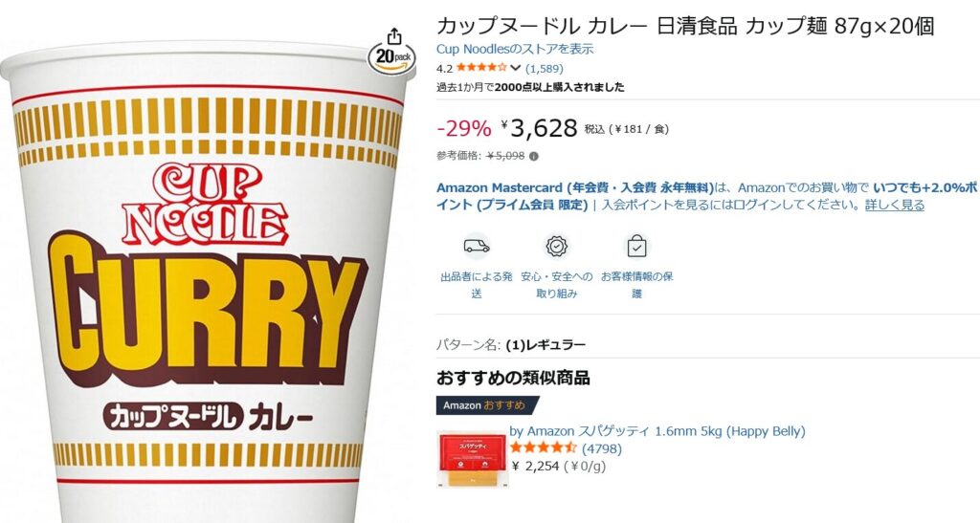Click the 20 pack badge icon

[x=392, y=58]
